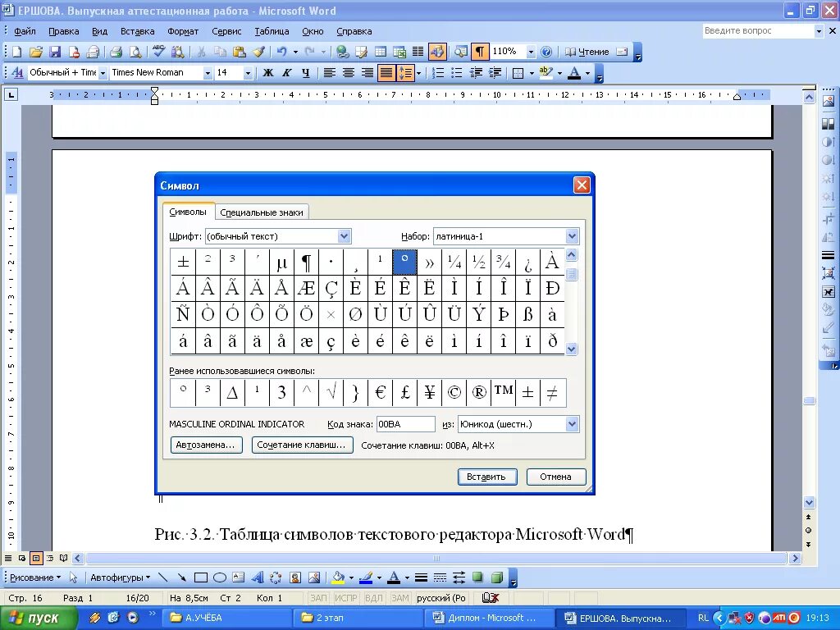The image size is (840, 630).
Task: Click the Format Painter brush icon
Action: click(x=258, y=52)
